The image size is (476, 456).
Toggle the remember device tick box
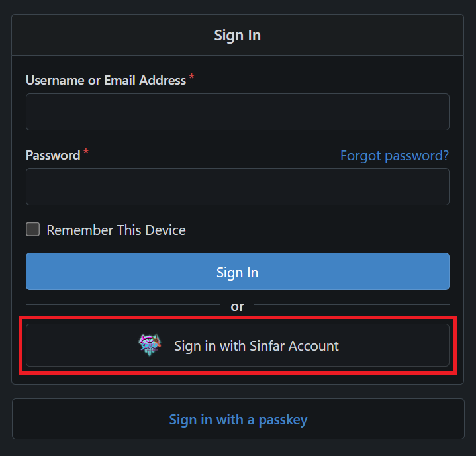click(x=33, y=230)
